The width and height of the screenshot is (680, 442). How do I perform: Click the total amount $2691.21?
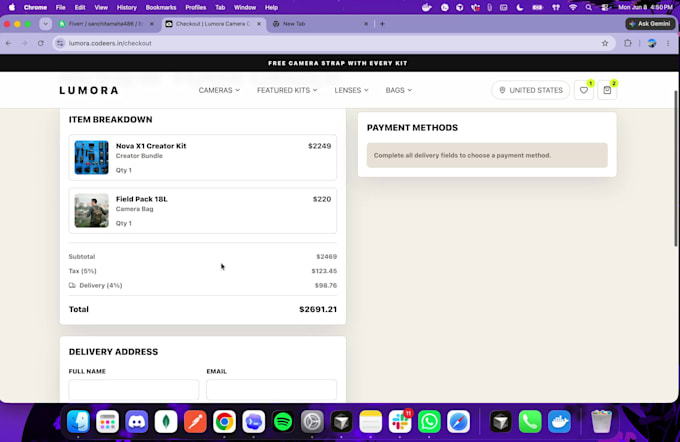tap(318, 309)
